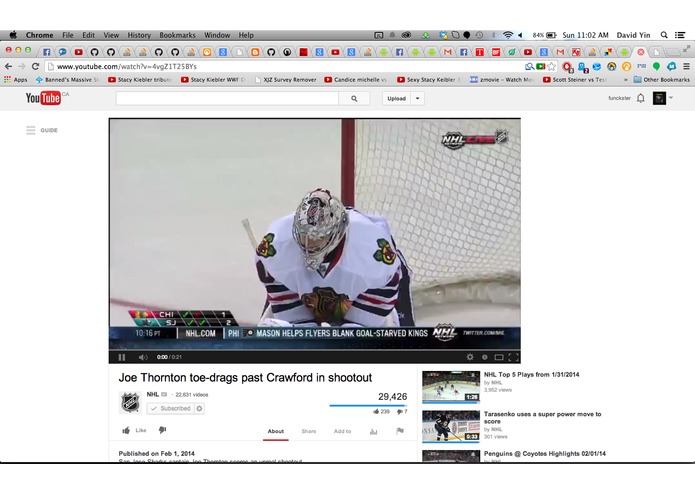Open the player settings gear
The width and height of the screenshot is (695, 494).
tap(470, 357)
